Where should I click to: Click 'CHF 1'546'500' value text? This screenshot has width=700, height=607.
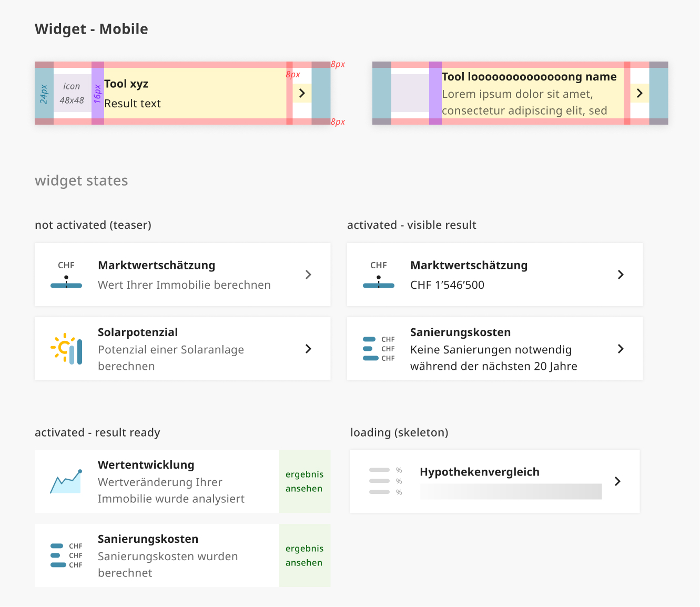click(x=447, y=285)
